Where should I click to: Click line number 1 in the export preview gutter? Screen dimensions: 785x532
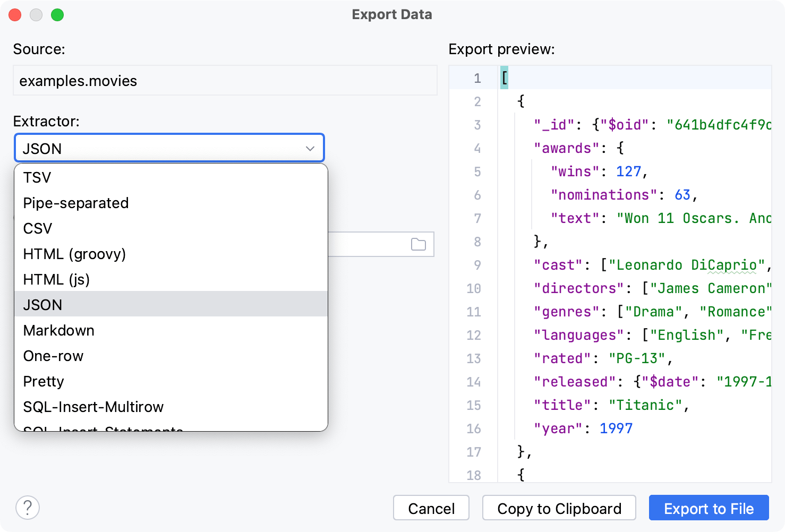click(x=476, y=78)
